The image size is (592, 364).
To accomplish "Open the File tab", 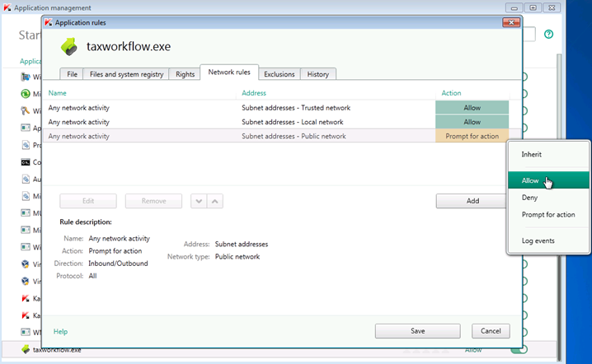I will (x=72, y=74).
